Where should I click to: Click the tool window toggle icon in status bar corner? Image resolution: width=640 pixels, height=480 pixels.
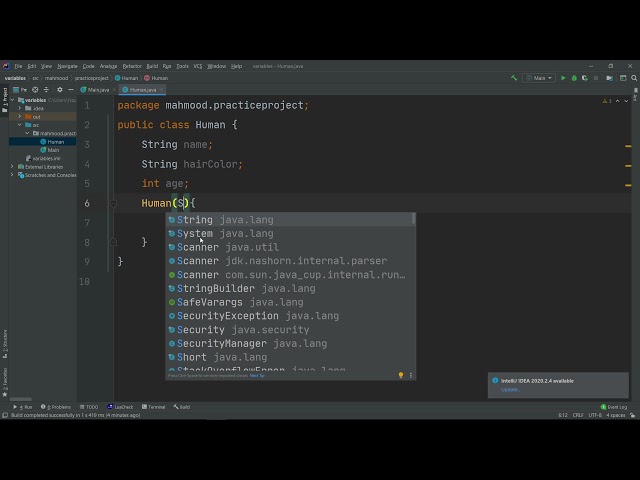[5, 415]
